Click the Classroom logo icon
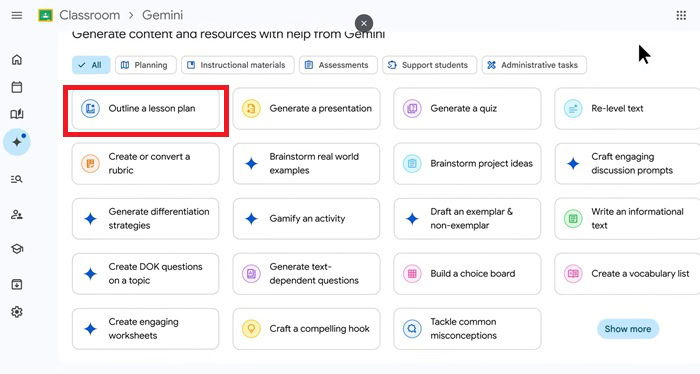700x374 pixels. [46, 15]
